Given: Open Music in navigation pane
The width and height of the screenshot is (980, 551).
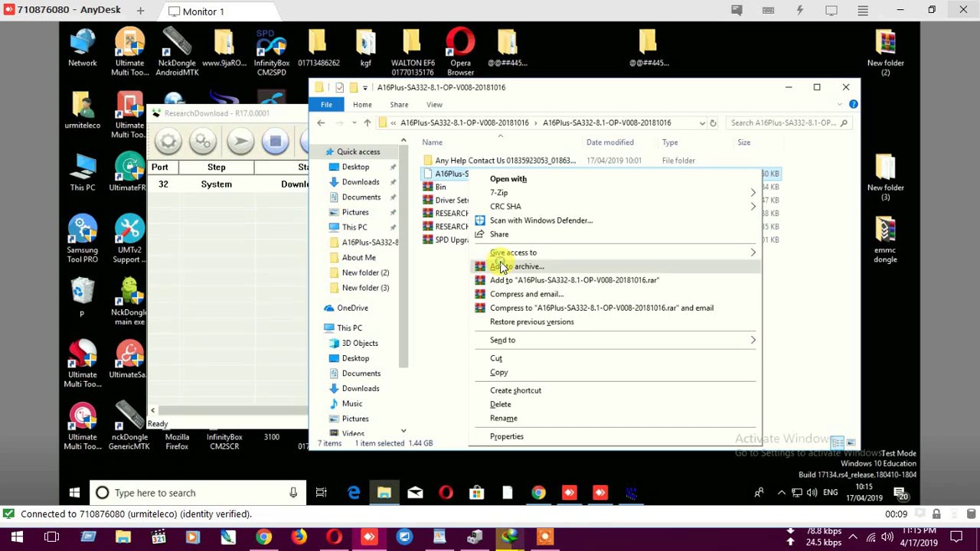Looking at the screenshot, I should click(351, 403).
